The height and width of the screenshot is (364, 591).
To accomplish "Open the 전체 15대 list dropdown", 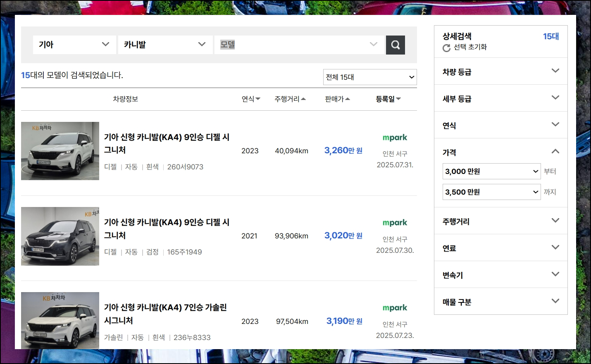I will [370, 77].
